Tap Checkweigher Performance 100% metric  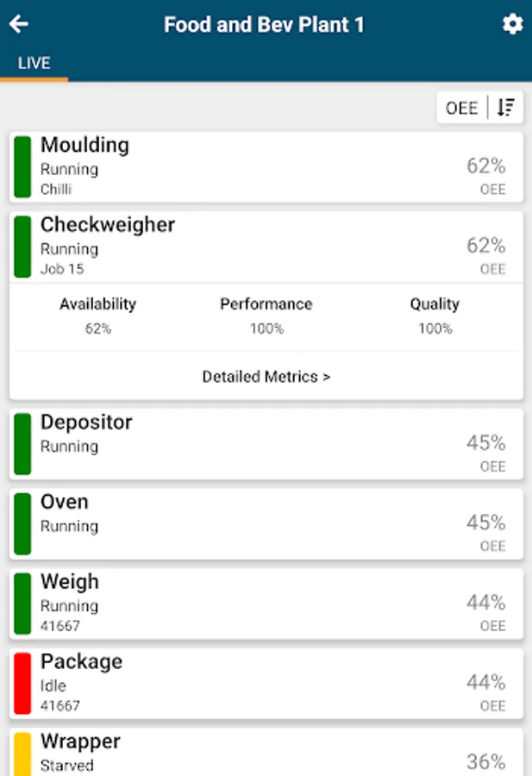coord(266,316)
